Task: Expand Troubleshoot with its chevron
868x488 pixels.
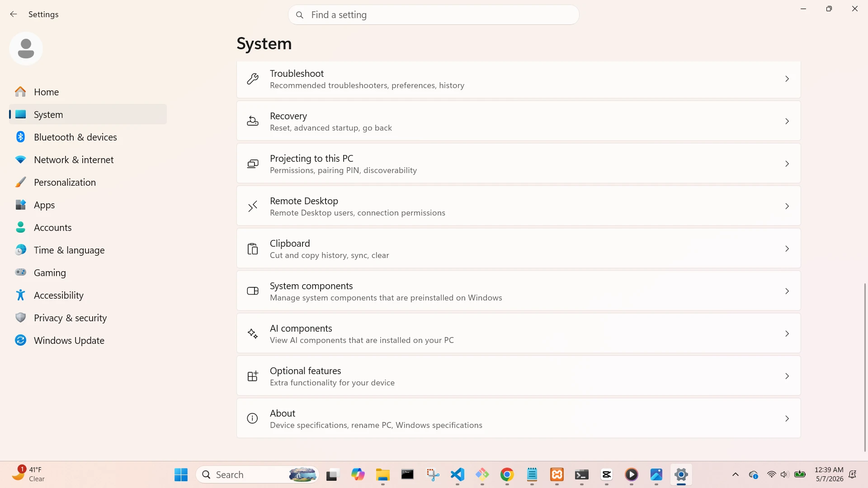Action: pos(787,79)
